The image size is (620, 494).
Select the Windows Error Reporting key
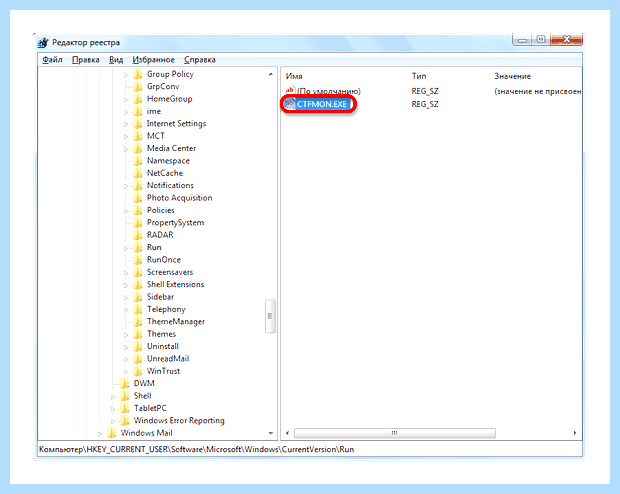(x=179, y=420)
